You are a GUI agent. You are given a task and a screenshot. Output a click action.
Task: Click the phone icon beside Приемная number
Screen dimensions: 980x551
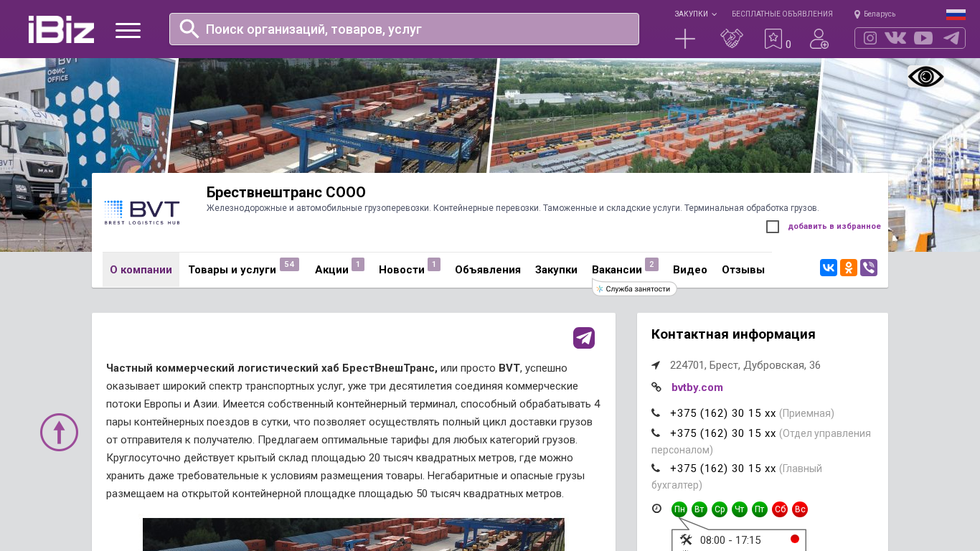pyautogui.click(x=656, y=413)
